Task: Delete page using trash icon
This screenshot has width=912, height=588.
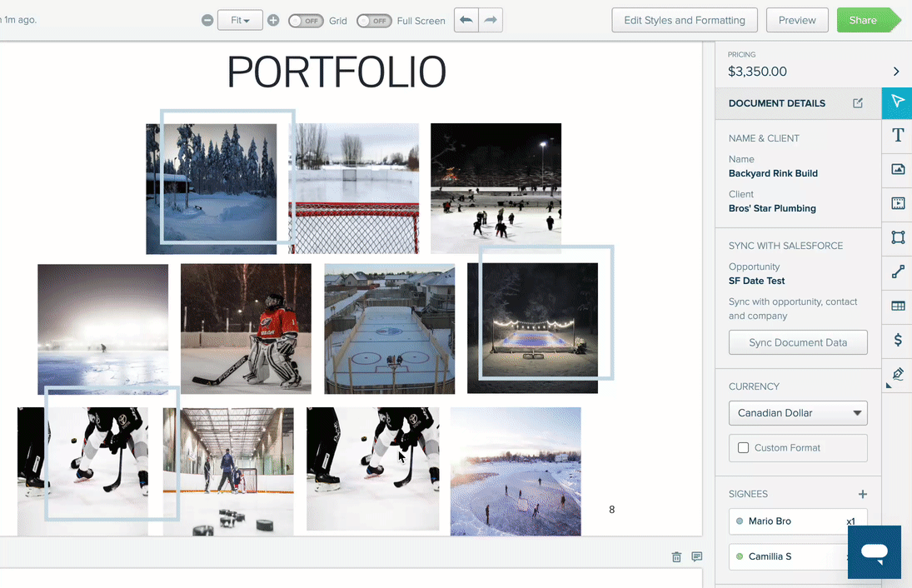Action: (x=676, y=557)
